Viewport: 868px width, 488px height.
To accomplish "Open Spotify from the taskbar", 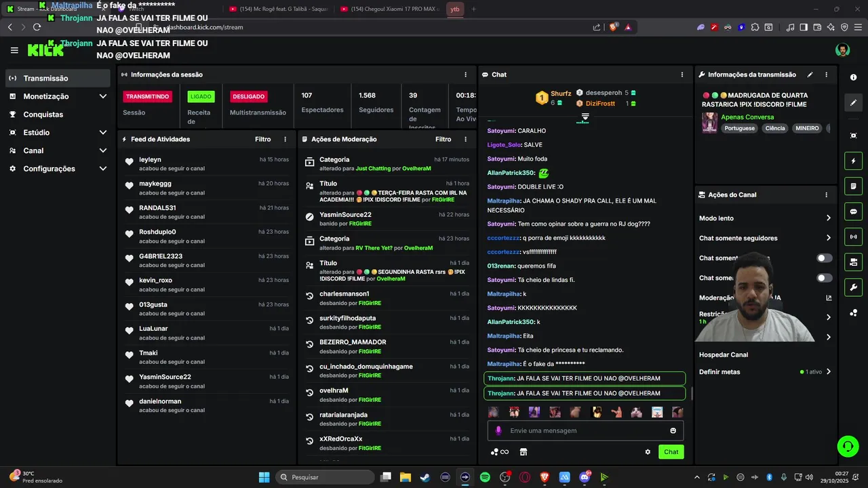I will click(485, 477).
